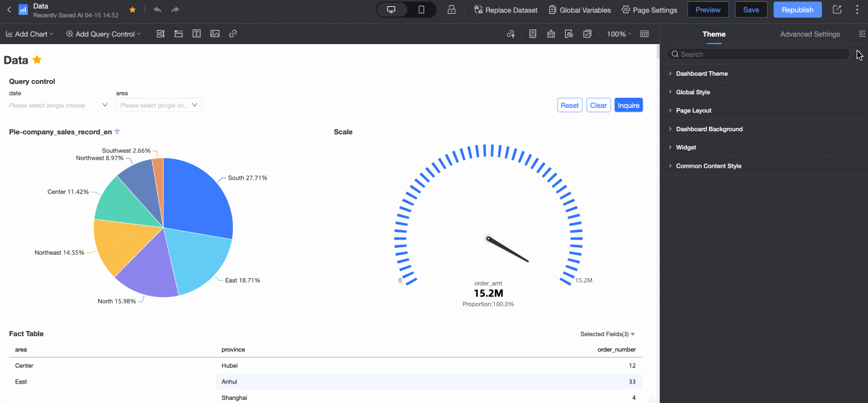Click the multi-select checkbox icon in toolbar
Screen dimensions: 868x403
tap(587, 34)
